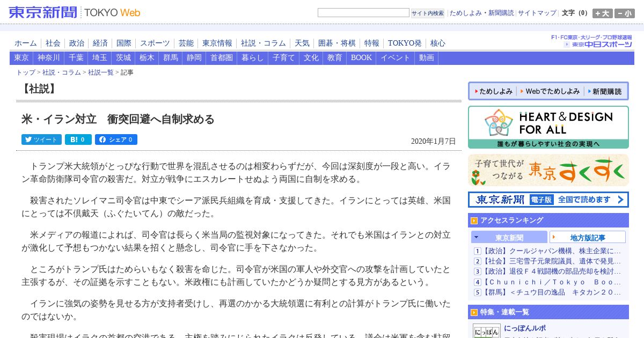Select 静岡 in the regional bar

[194, 58]
